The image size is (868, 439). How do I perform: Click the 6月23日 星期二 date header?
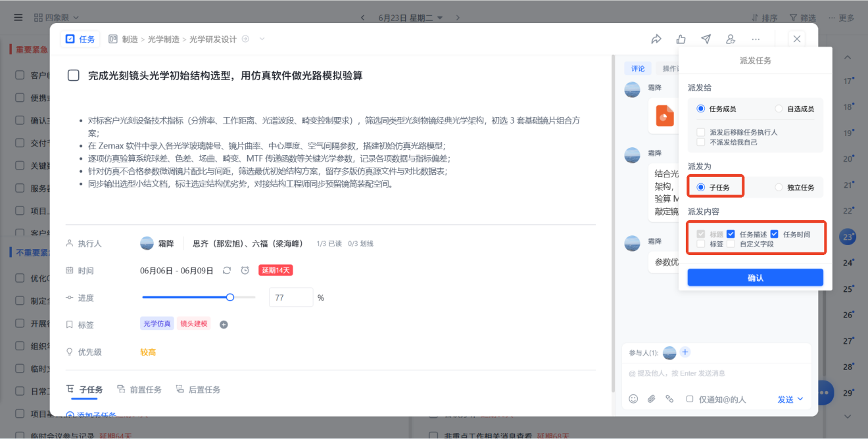405,18
